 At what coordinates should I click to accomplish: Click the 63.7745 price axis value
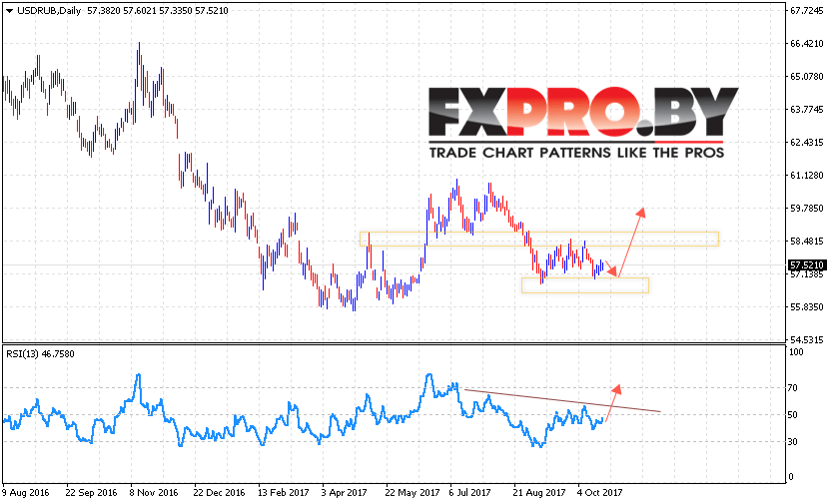(806, 109)
